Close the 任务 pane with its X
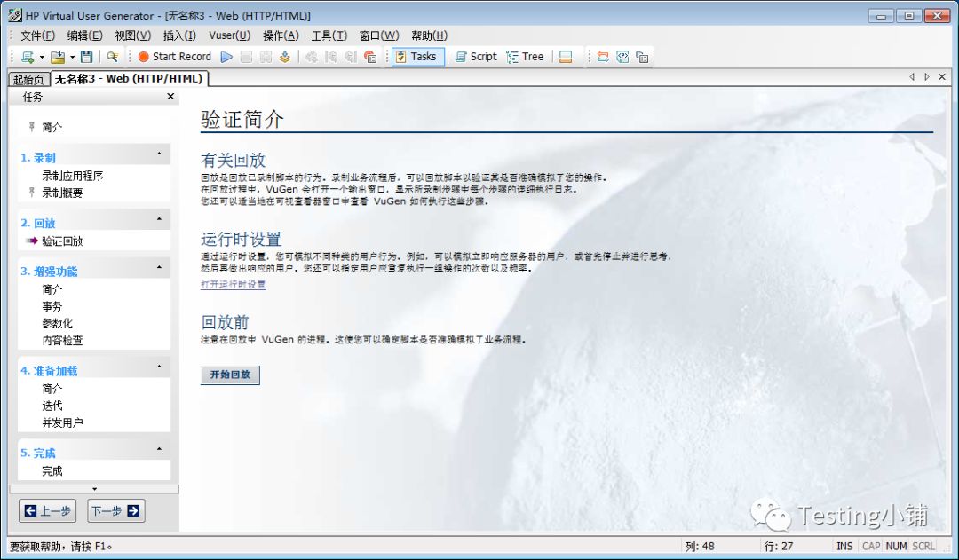The height and width of the screenshot is (560, 959). point(170,97)
